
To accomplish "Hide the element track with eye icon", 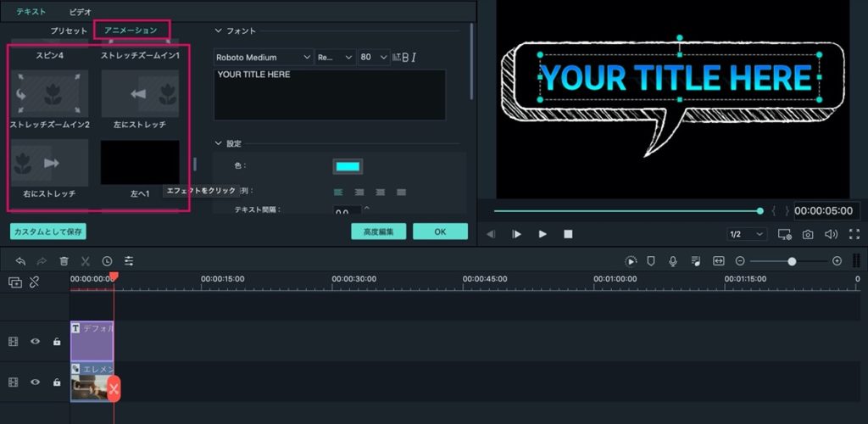I will pos(35,382).
